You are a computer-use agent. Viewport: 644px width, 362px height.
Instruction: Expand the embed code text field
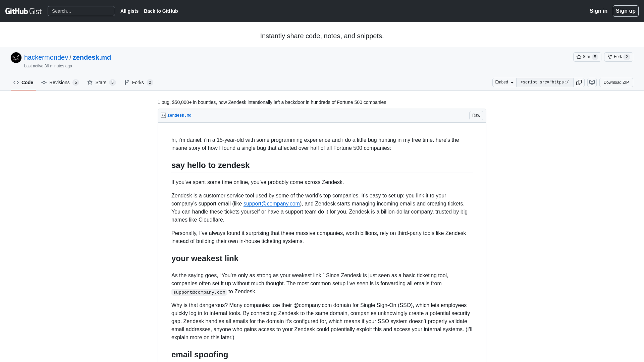click(544, 82)
